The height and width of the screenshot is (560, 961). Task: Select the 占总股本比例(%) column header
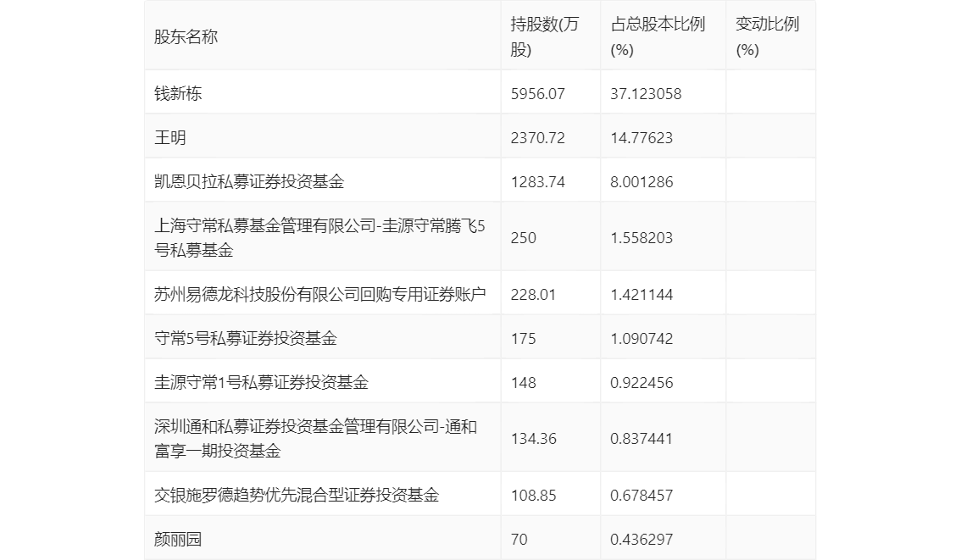[658, 36]
